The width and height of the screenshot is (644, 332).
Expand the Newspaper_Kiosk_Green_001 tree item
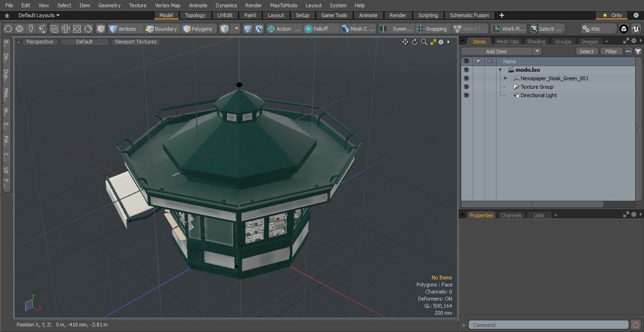coord(505,78)
